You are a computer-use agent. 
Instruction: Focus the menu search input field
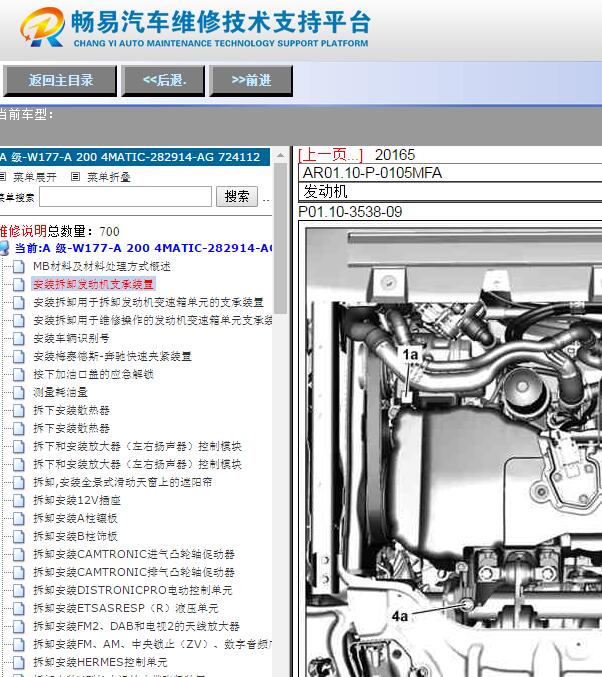126,197
